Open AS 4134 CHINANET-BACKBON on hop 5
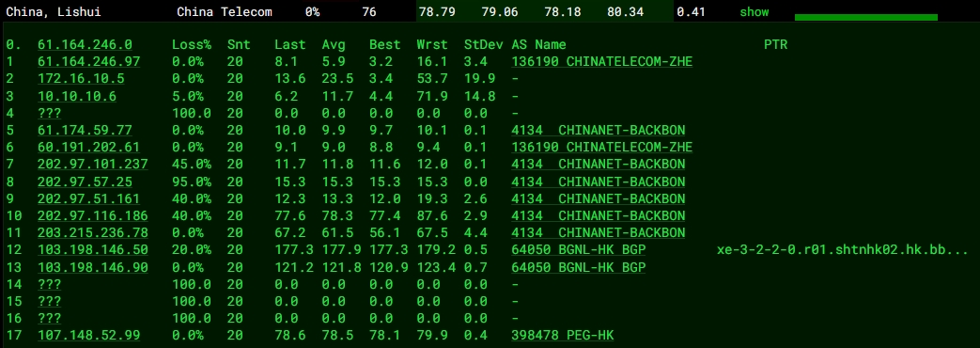 pyautogui.click(x=599, y=130)
